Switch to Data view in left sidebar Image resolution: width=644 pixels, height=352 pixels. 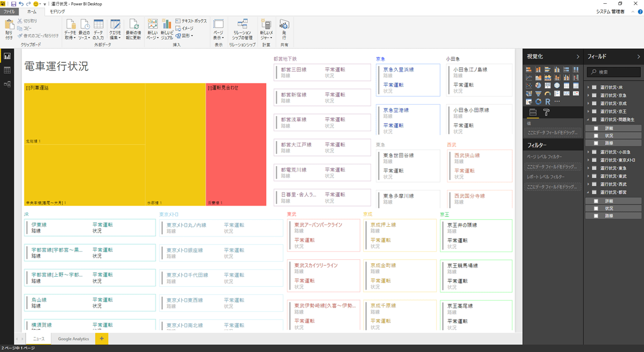[x=7, y=71]
